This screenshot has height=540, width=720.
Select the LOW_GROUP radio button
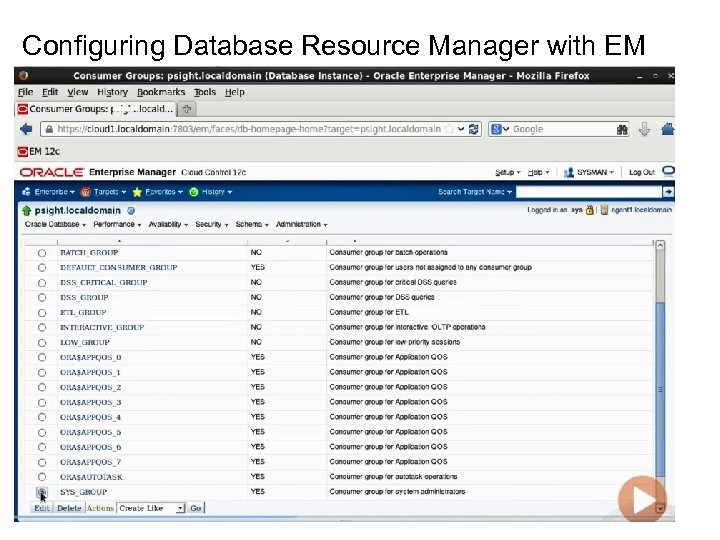point(42,343)
